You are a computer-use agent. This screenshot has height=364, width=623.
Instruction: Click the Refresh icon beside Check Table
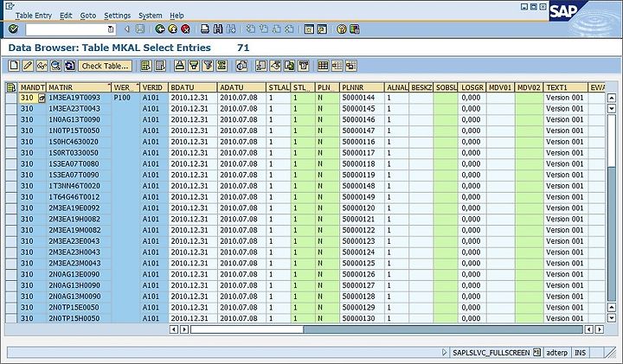pyautogui.click(x=69, y=66)
